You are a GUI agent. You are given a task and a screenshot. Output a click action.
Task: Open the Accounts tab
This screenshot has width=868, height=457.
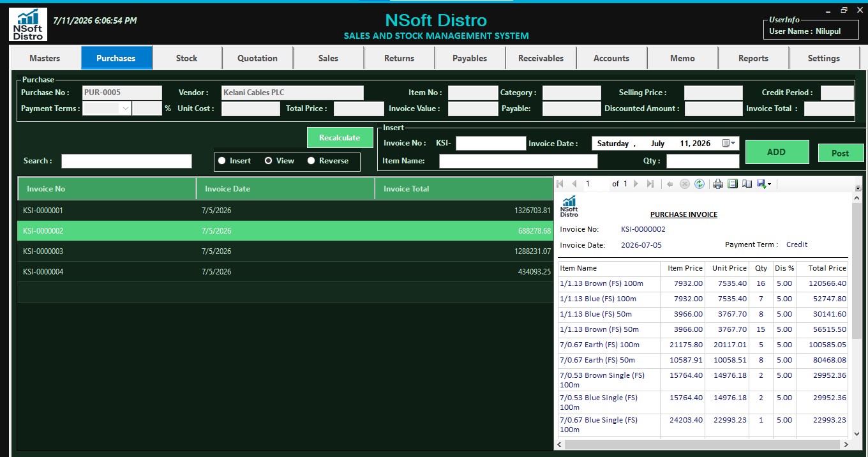(611, 58)
